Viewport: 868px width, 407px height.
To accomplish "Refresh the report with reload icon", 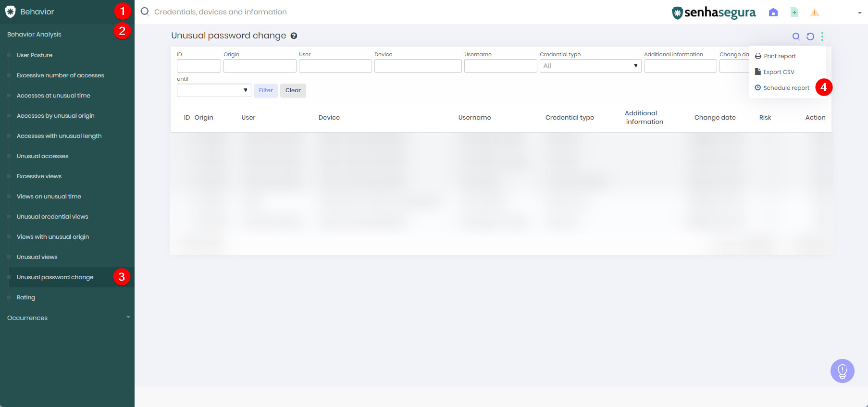I will click(810, 36).
